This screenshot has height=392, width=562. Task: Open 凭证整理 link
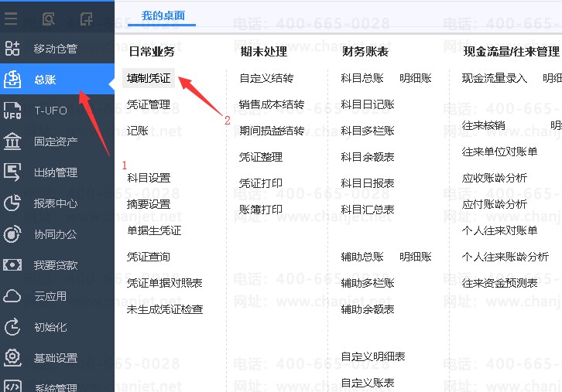[x=261, y=157]
